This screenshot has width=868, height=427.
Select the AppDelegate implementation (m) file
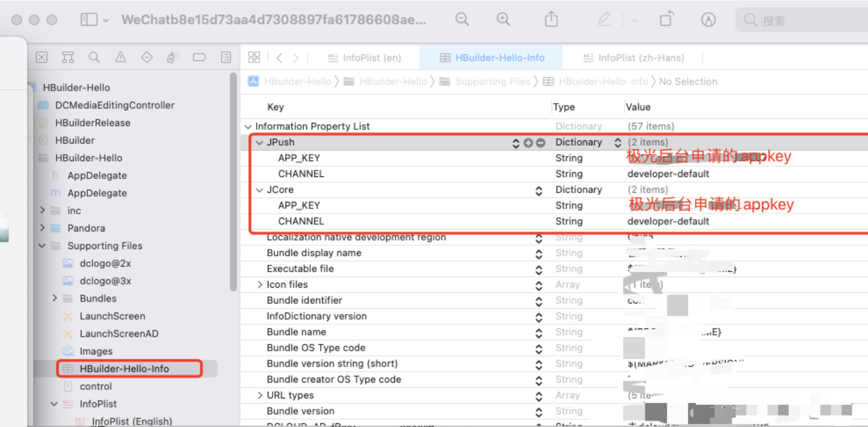tap(97, 193)
